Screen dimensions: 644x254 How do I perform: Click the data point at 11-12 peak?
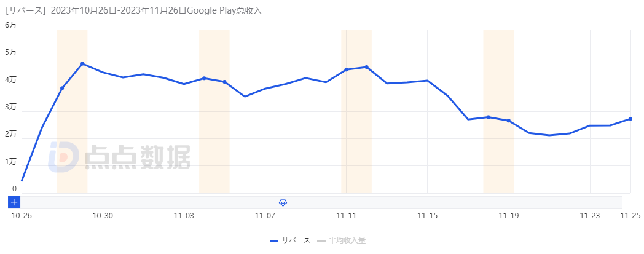coord(367,67)
